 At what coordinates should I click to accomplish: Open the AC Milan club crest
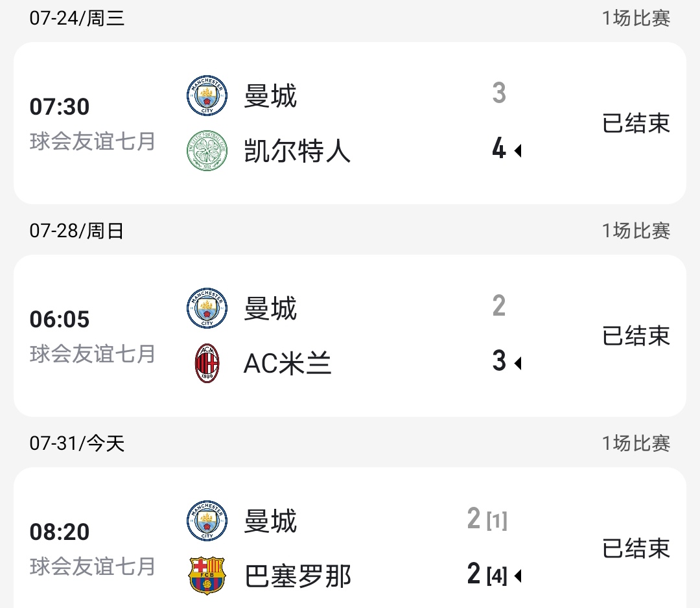tap(207, 363)
